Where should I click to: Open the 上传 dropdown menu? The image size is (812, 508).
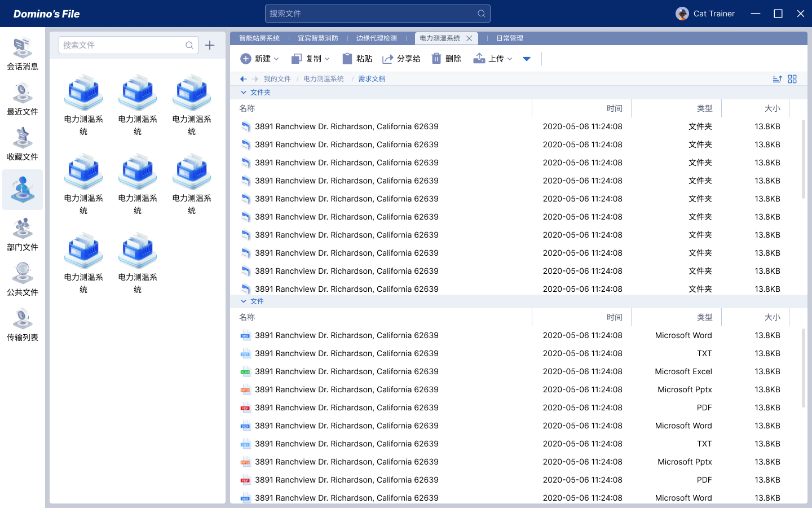(510, 59)
